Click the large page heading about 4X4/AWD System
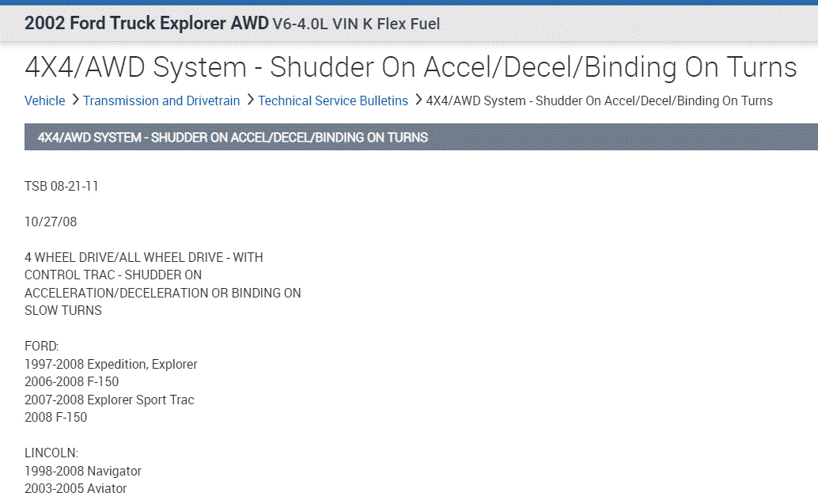 pyautogui.click(x=411, y=67)
